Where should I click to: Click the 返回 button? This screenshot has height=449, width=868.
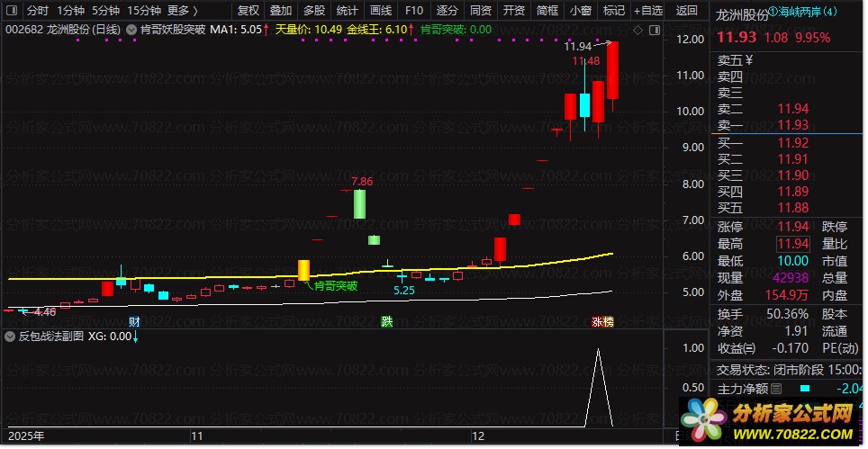pyautogui.click(x=687, y=11)
